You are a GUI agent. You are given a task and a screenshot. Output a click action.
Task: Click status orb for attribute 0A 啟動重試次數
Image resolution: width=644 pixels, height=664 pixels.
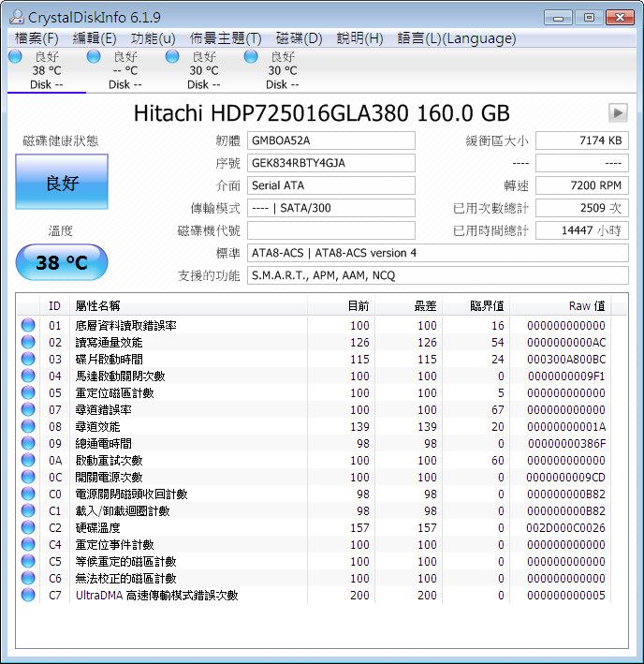[x=28, y=461]
